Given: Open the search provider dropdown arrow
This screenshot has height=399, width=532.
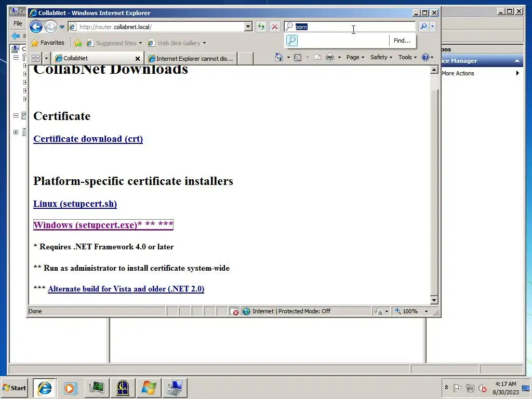Looking at the screenshot, I should [432, 26].
